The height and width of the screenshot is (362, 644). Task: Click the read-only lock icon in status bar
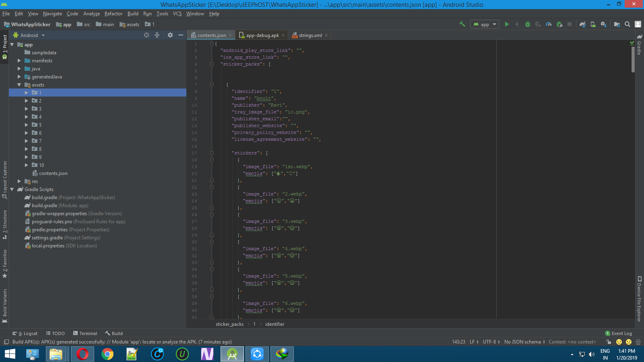609,342
